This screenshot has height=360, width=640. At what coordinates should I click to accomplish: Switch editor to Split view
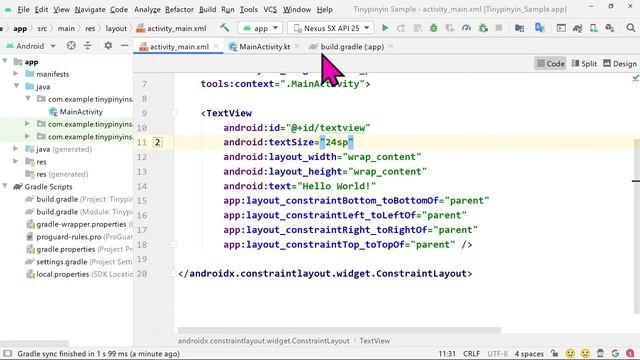pyautogui.click(x=584, y=63)
